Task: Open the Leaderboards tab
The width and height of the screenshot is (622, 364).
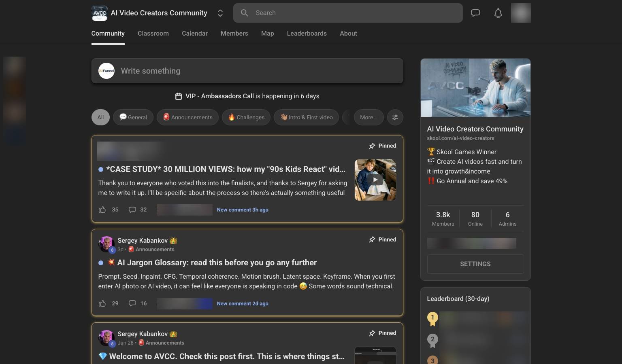Action: pos(307,34)
